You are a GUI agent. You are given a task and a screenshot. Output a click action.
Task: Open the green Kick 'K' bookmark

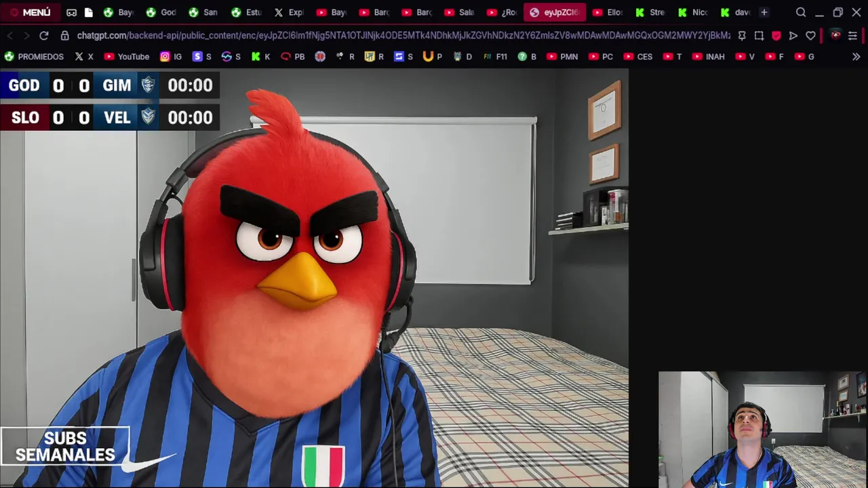coord(260,57)
